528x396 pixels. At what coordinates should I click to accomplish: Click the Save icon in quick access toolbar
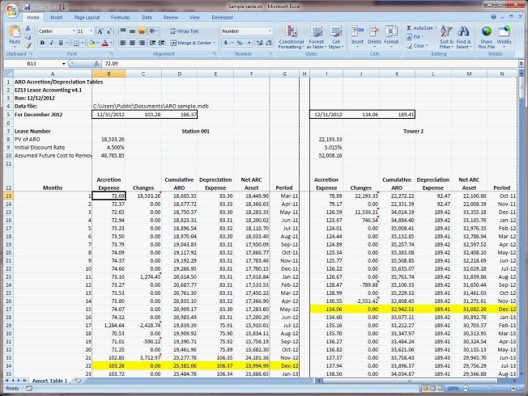(28, 6)
